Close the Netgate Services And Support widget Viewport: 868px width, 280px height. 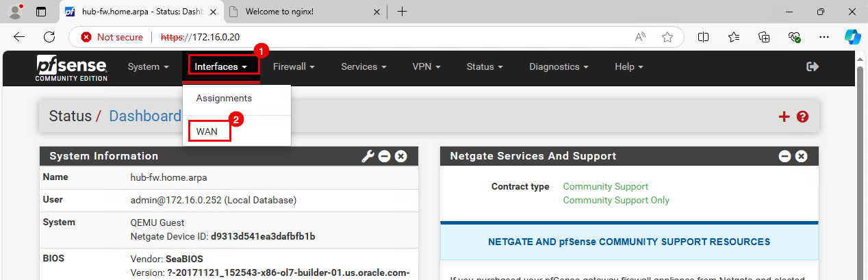tap(801, 157)
